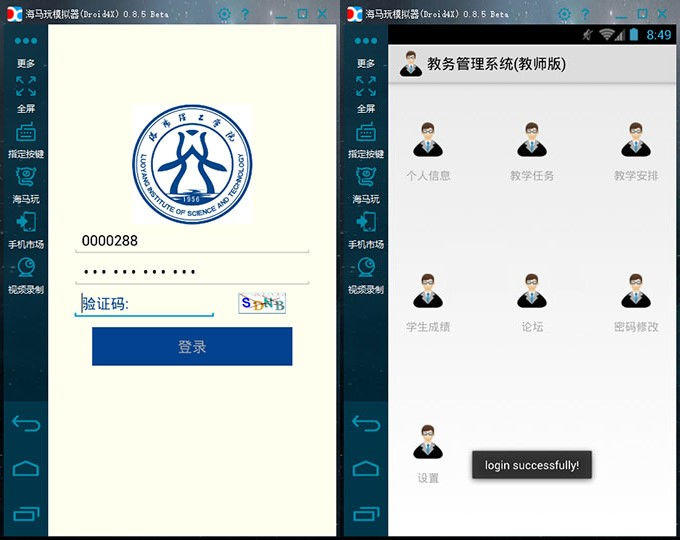Tap recent apps button in left emulator

(x=26, y=514)
